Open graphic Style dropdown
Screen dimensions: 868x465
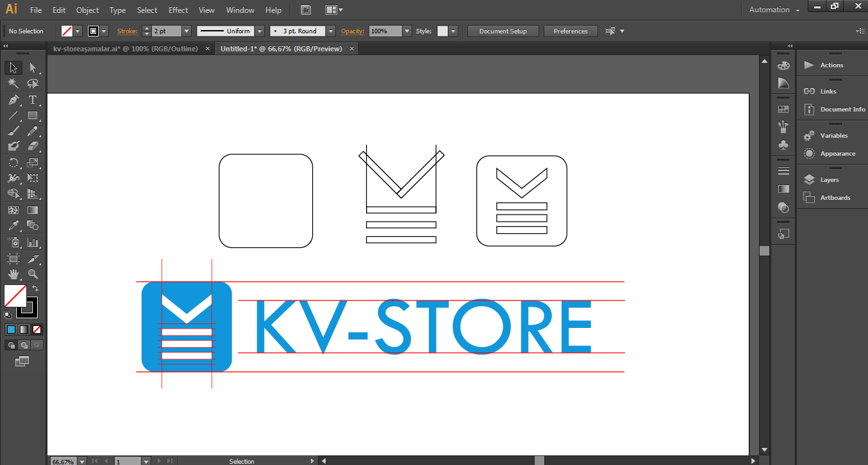coord(453,31)
